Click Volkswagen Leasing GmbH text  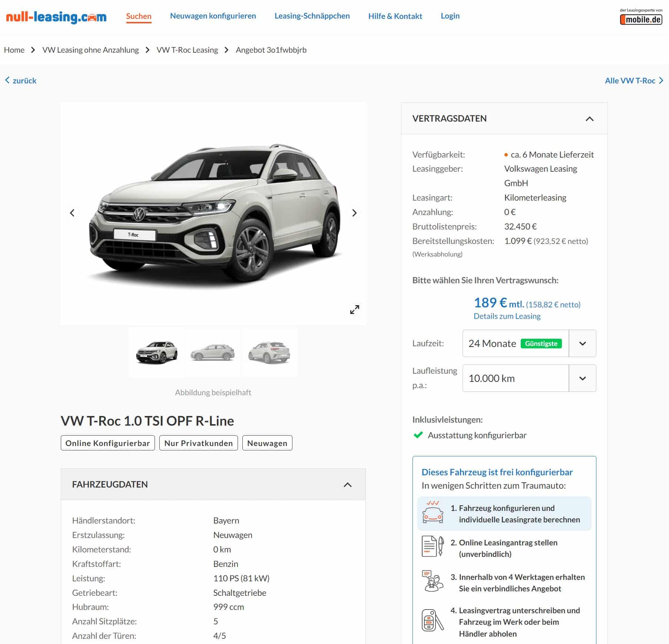tap(540, 176)
